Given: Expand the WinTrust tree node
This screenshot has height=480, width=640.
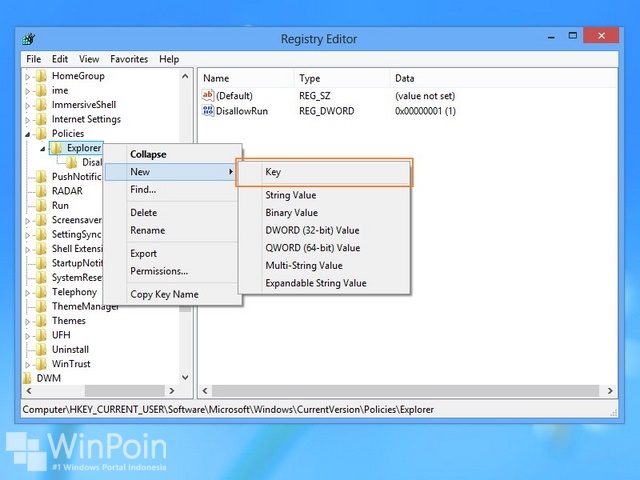Looking at the screenshot, I should [x=27, y=364].
